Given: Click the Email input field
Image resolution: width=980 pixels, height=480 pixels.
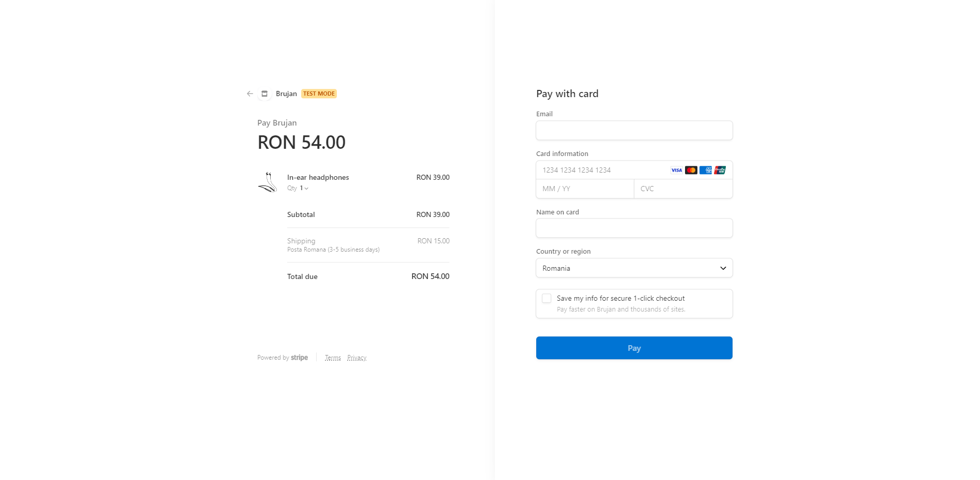Looking at the screenshot, I should pos(634,130).
